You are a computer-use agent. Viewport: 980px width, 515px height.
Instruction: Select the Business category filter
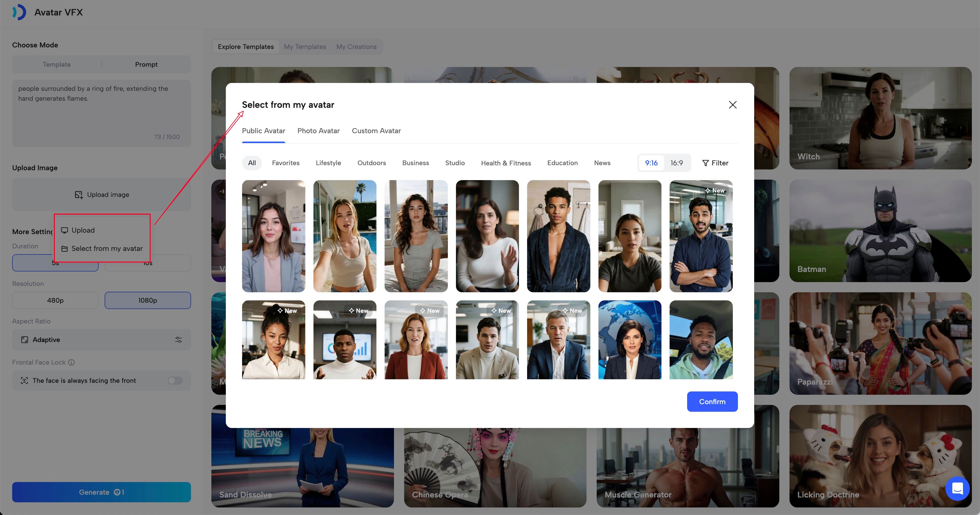click(415, 163)
